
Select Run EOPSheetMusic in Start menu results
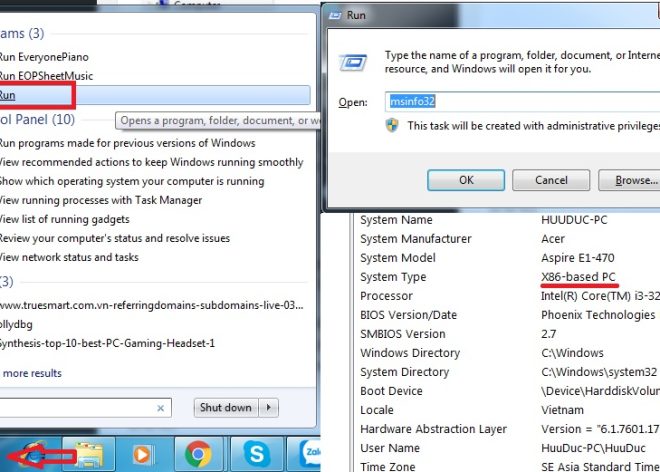pyautogui.click(x=46, y=76)
